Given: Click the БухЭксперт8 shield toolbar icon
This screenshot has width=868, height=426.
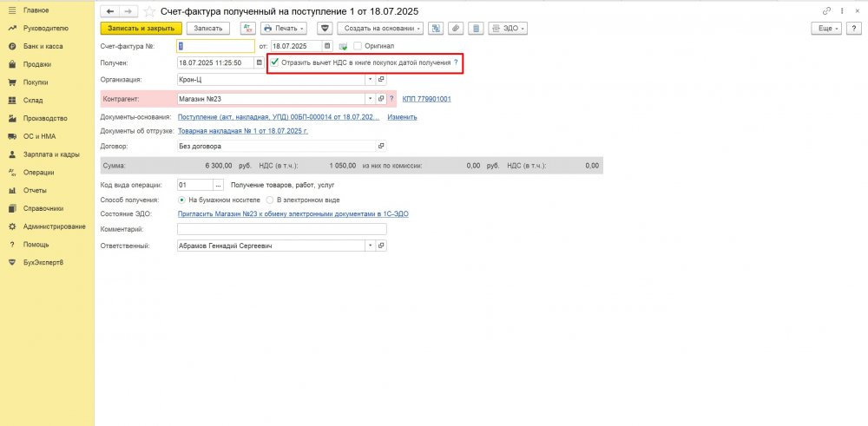Looking at the screenshot, I should 325,29.
